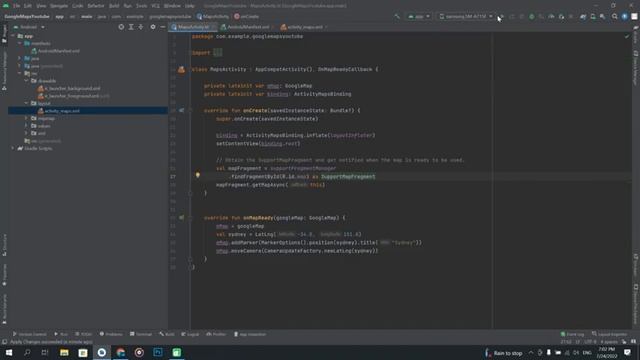Switch to the MapsActivity.kt editor tab

193,27
